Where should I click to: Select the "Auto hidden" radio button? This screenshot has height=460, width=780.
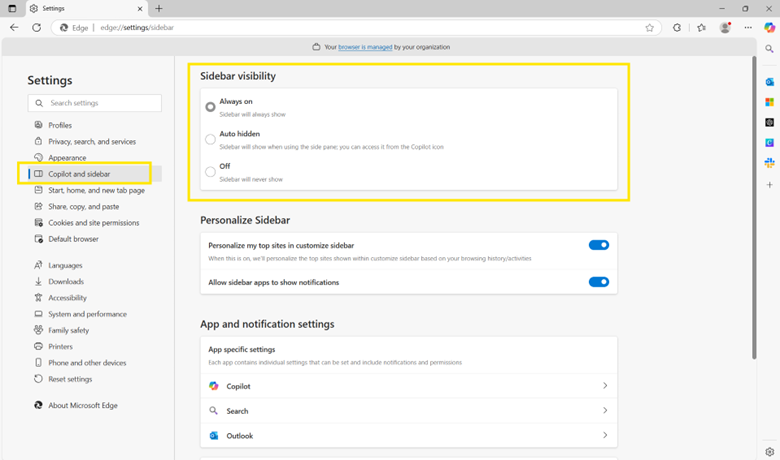(x=210, y=139)
